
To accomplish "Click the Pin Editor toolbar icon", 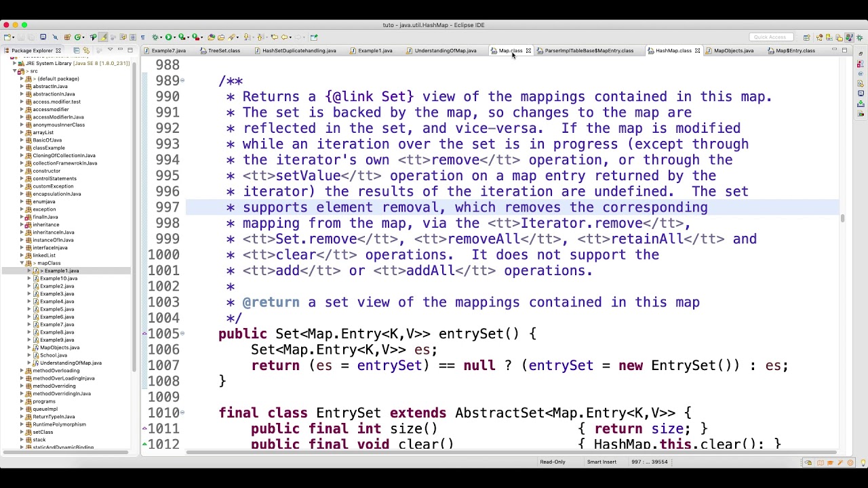I will point(314,37).
